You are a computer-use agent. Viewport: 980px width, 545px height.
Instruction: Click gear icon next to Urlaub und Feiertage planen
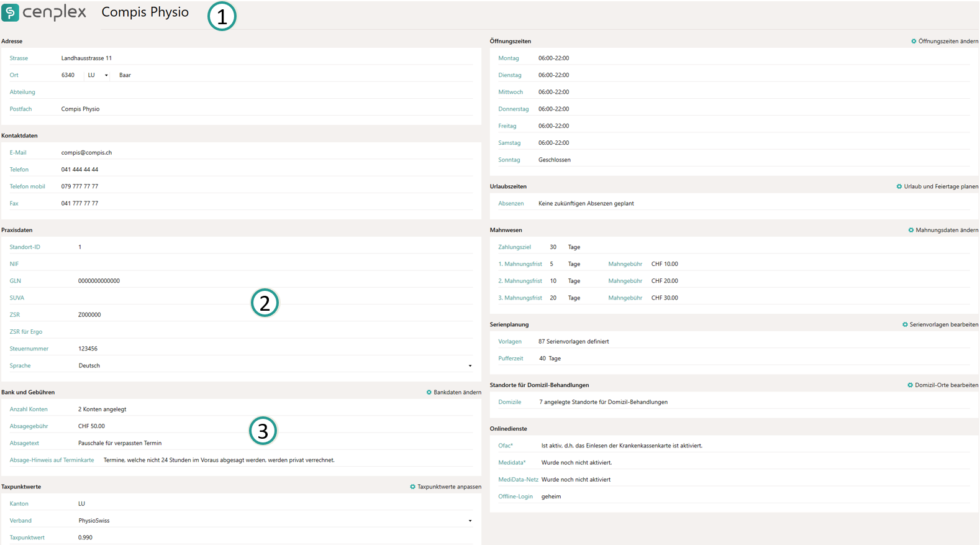[899, 186]
